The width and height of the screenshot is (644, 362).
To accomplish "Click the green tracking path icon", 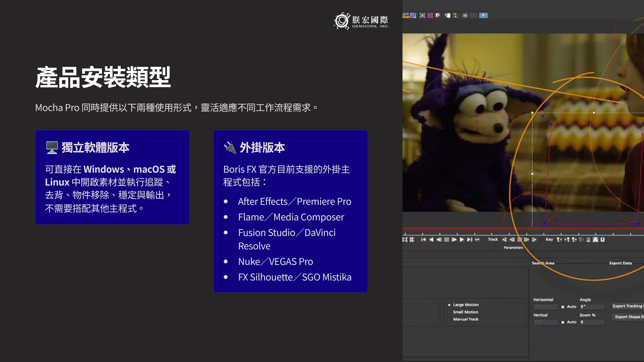I will (455, 16).
